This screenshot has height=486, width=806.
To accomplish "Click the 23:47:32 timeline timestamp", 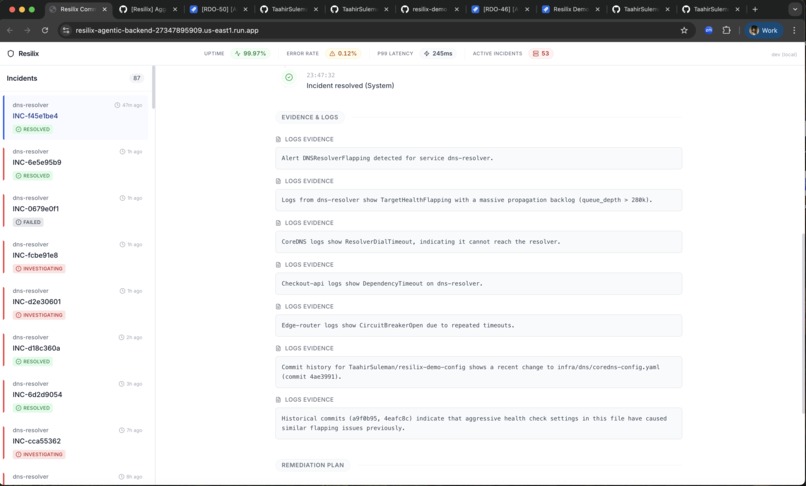I will 320,75.
